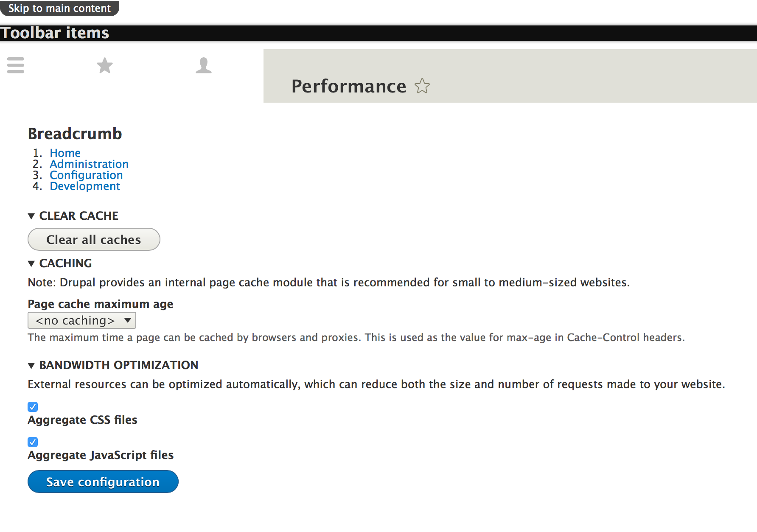Viewport: 757px width, 532px height.
Task: Open the hamburger Manage menu icon
Action: click(16, 65)
